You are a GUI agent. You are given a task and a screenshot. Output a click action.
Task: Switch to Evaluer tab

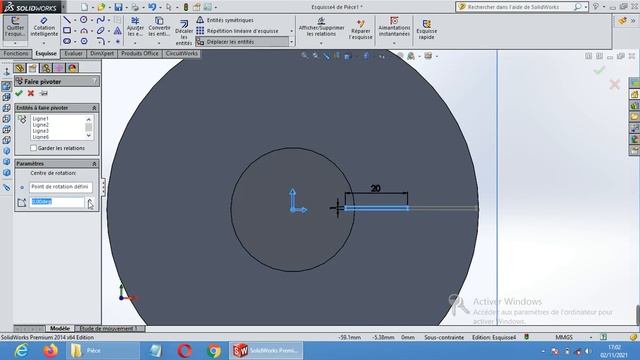pos(73,53)
